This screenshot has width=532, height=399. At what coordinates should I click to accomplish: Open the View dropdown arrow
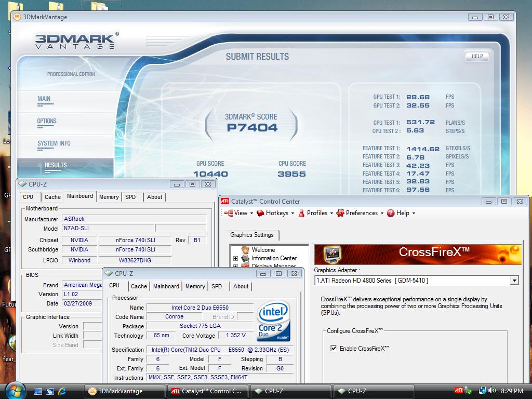click(251, 214)
